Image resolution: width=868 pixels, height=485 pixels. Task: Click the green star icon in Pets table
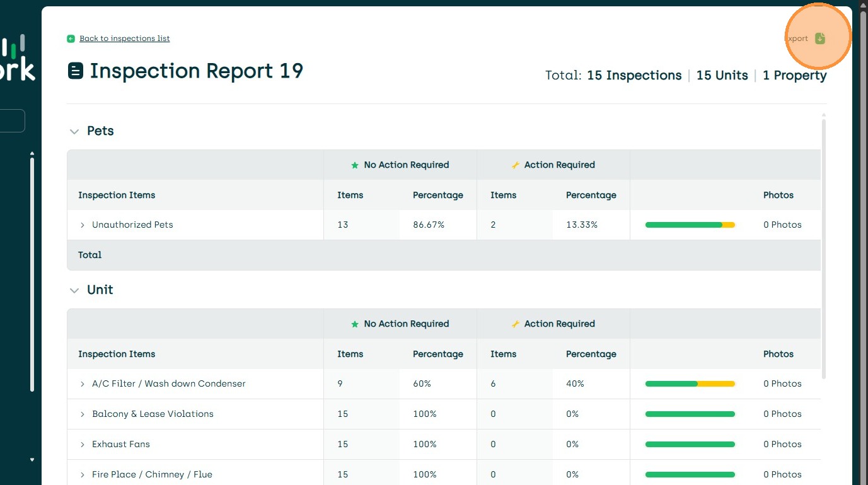click(355, 165)
